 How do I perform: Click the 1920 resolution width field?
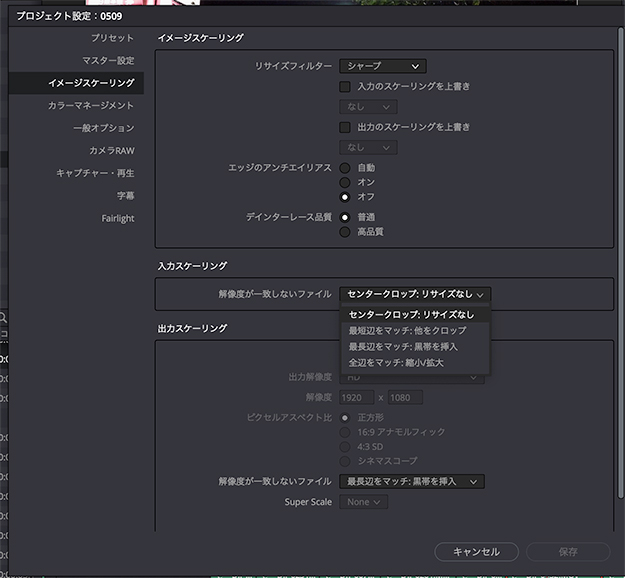[x=357, y=398]
